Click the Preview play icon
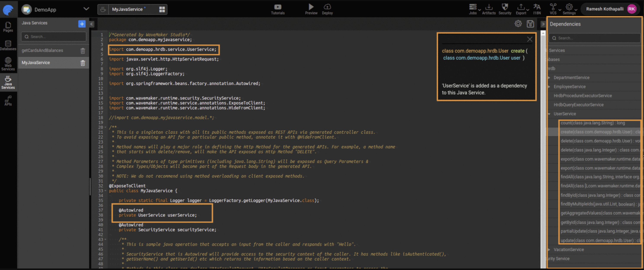Screen dimensions: 644x270 [x=311, y=7]
